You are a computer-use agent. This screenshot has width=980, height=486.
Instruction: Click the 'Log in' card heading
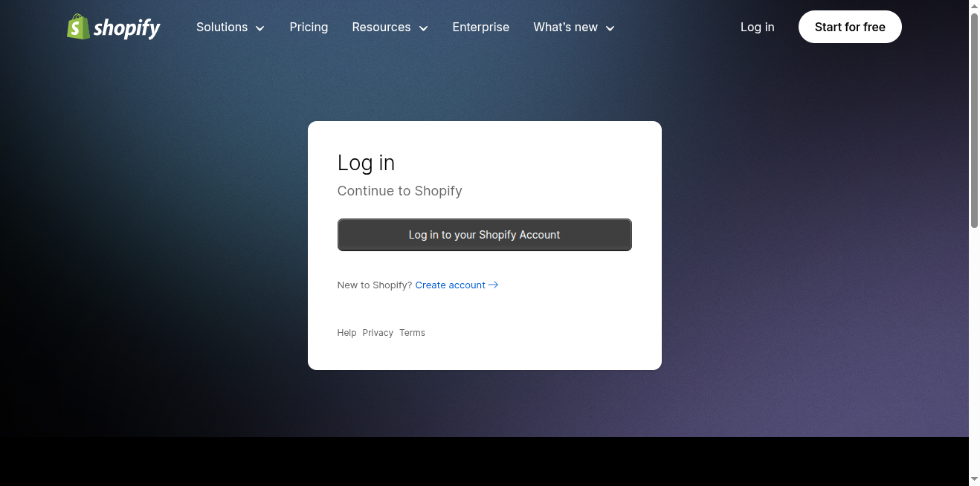tap(366, 163)
